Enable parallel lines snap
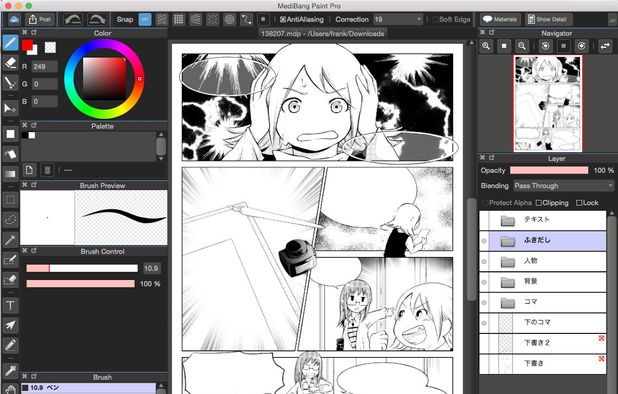The width and height of the screenshot is (618, 394). (162, 19)
